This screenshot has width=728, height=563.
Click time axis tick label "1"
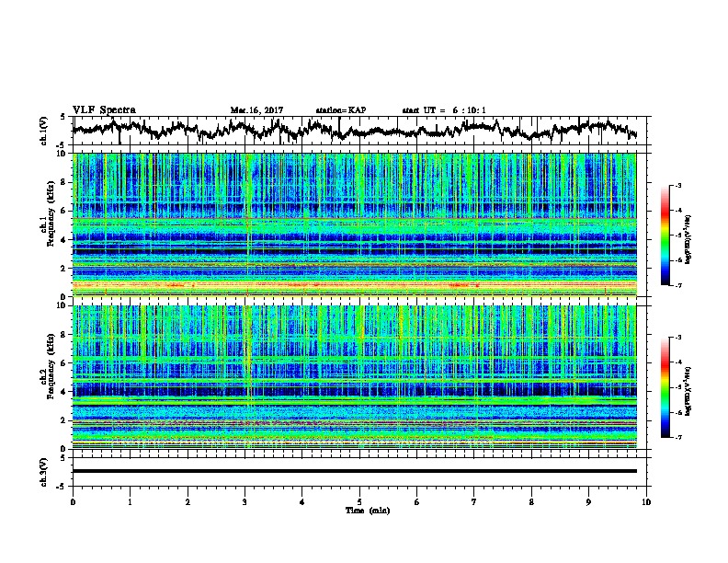[x=130, y=502]
